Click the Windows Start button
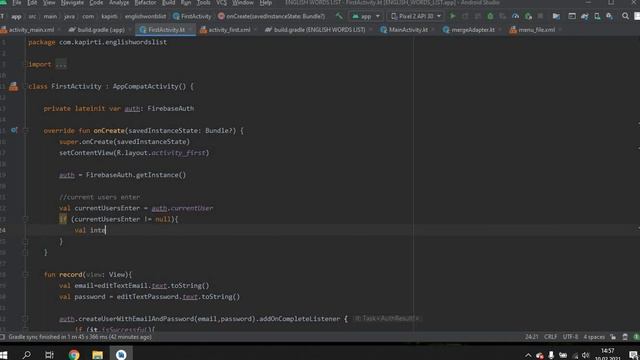640x360 pixels. coord(4,354)
